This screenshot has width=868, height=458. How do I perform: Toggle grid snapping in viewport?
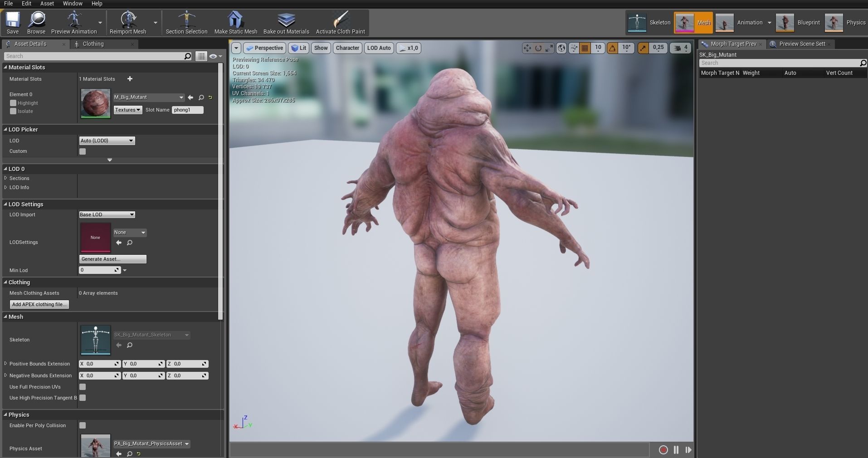click(585, 48)
